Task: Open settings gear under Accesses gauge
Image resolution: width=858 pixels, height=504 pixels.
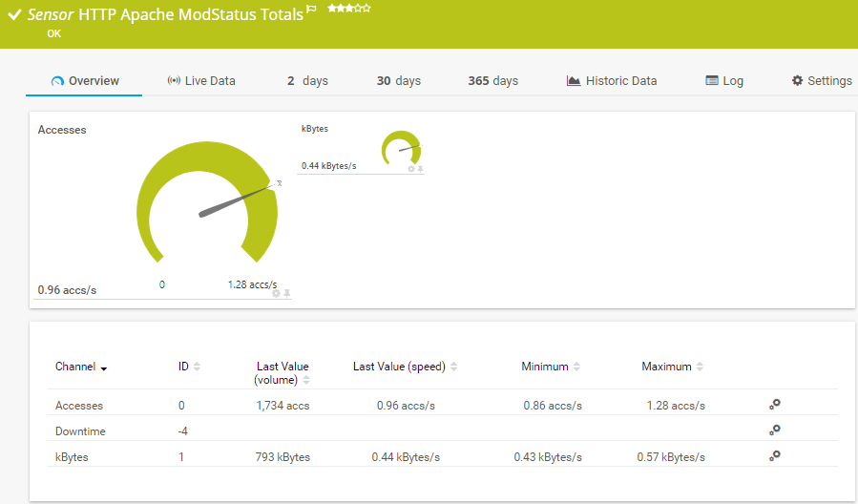Action: point(276,293)
